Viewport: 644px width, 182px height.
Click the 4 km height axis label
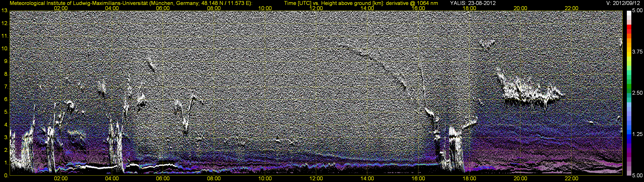[6, 125]
